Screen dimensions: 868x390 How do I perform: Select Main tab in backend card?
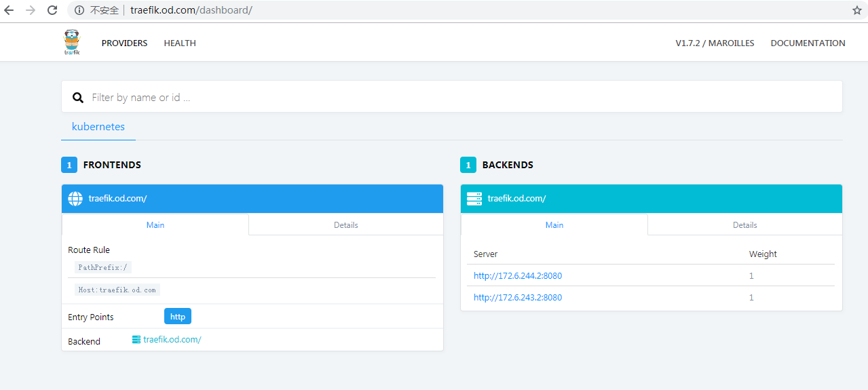click(554, 225)
